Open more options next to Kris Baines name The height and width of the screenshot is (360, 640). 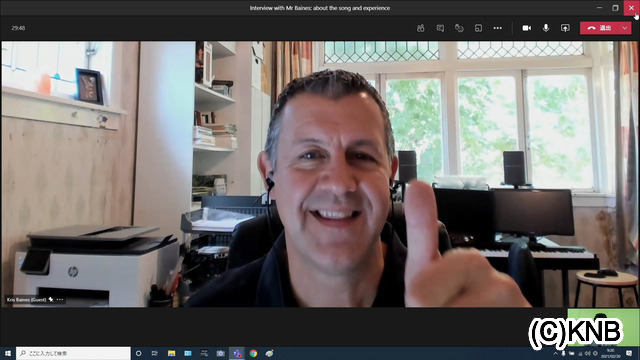pos(60,300)
